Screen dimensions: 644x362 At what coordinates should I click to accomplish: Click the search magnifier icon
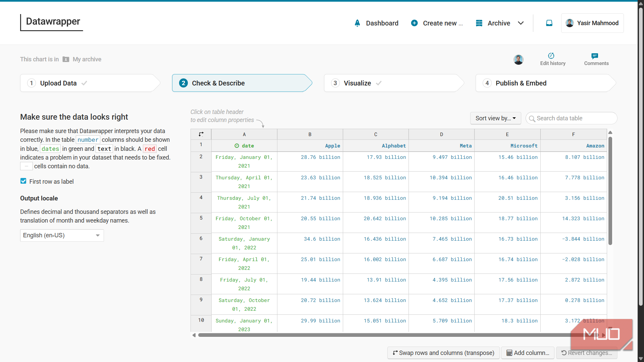click(x=532, y=119)
